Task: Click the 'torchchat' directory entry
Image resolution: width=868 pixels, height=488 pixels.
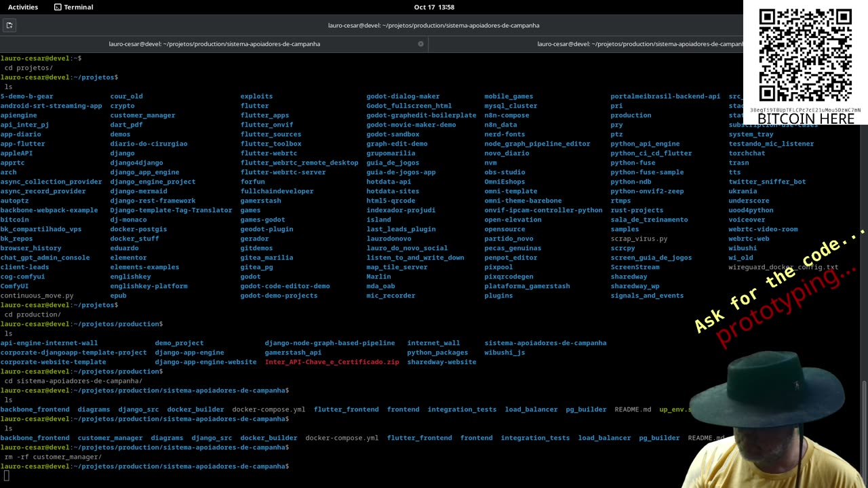Action: 747,153
